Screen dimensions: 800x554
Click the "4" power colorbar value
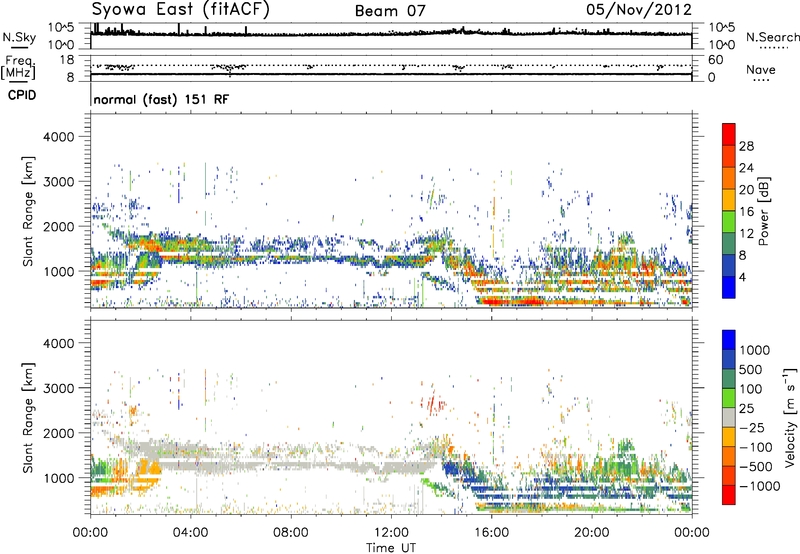742,278
